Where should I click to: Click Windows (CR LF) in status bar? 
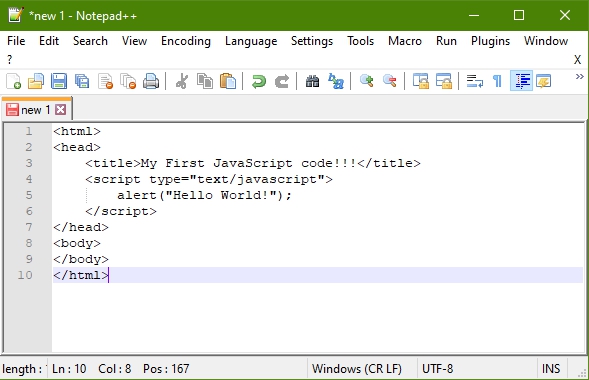click(357, 369)
